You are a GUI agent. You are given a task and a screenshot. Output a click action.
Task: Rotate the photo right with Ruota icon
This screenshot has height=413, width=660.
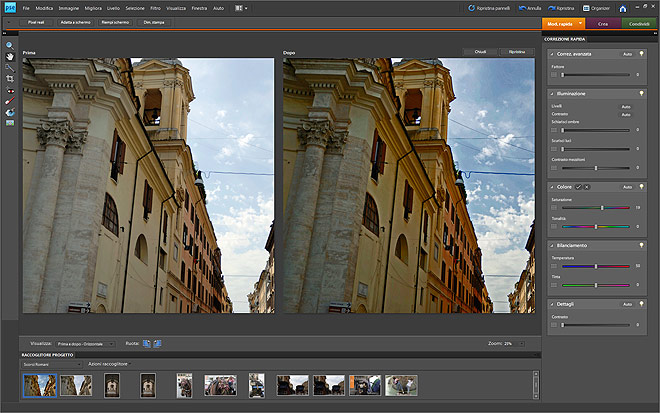(157, 344)
